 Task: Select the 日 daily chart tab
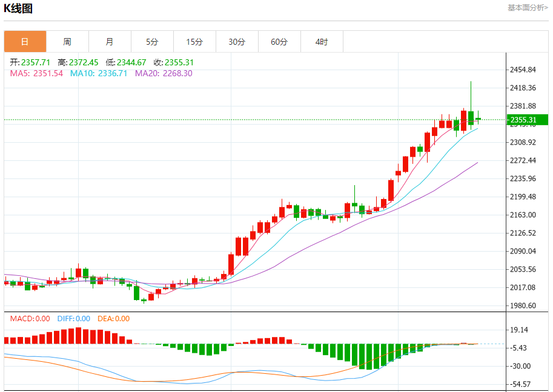tap(25, 42)
